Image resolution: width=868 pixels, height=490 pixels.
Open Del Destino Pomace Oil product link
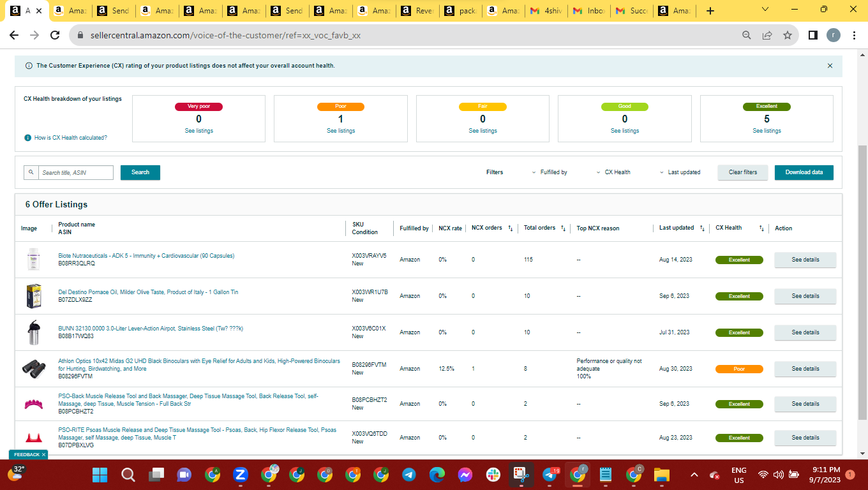coord(148,292)
